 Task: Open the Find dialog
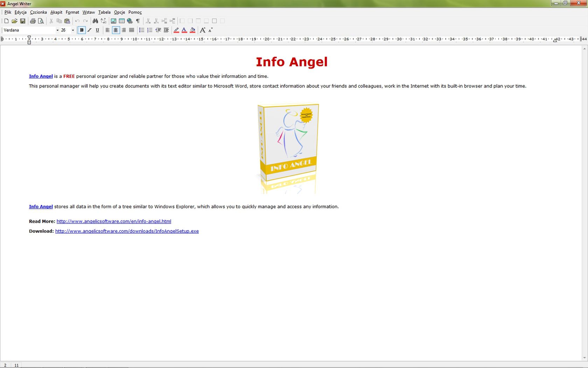[95, 21]
